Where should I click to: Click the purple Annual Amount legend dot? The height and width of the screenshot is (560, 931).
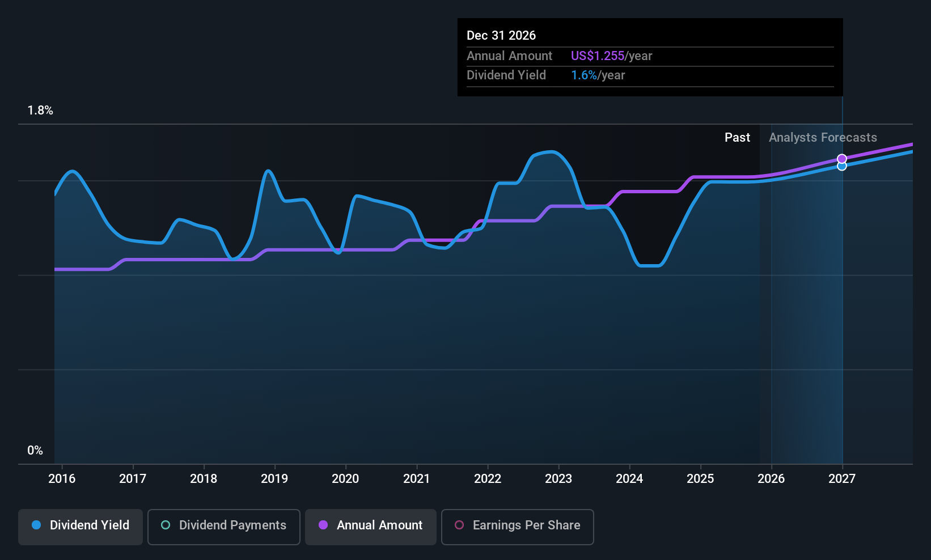click(323, 525)
